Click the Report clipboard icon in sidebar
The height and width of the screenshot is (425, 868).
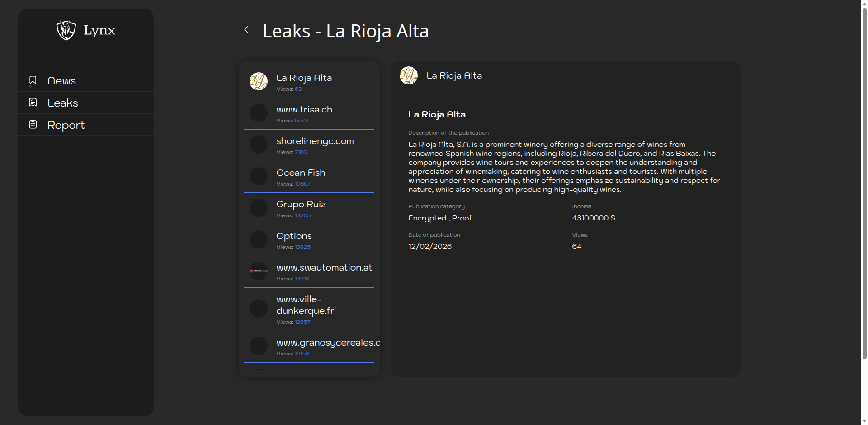[x=33, y=124]
